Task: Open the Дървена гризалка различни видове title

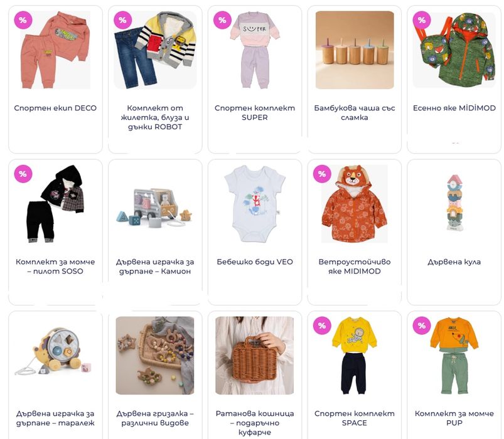Action: point(155,418)
